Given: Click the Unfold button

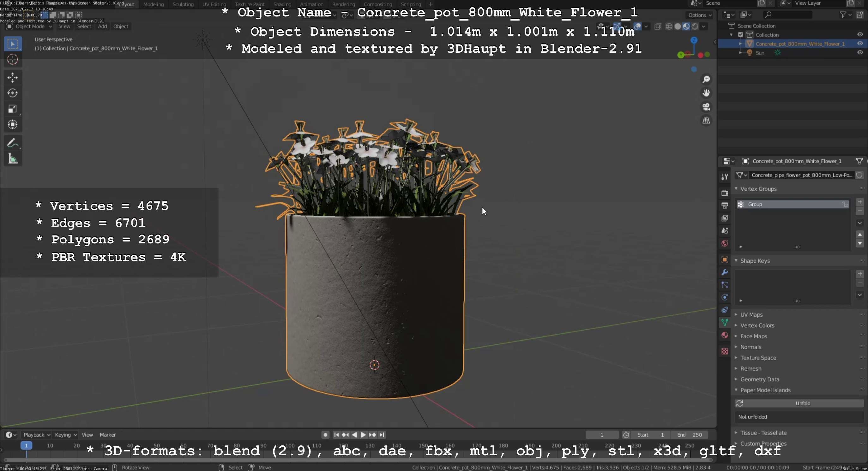Looking at the screenshot, I should 799,403.
